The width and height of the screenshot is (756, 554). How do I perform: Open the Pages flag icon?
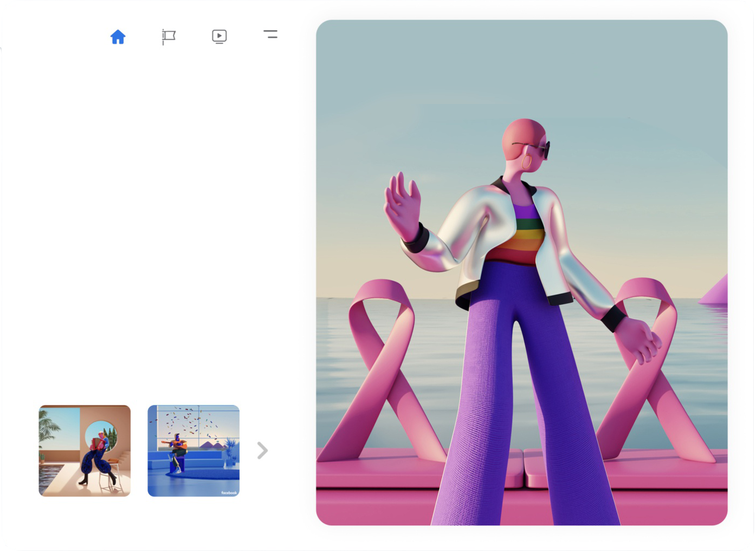tap(169, 37)
